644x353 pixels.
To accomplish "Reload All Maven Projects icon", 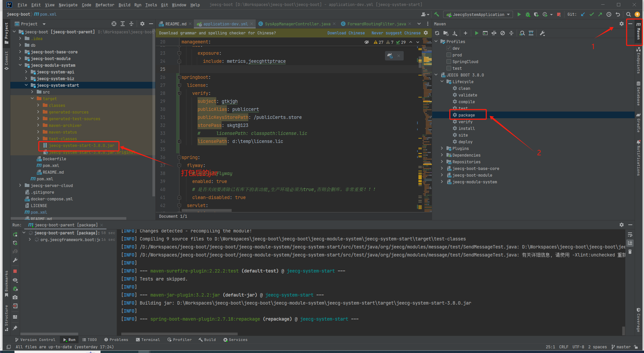I will pos(437,33).
